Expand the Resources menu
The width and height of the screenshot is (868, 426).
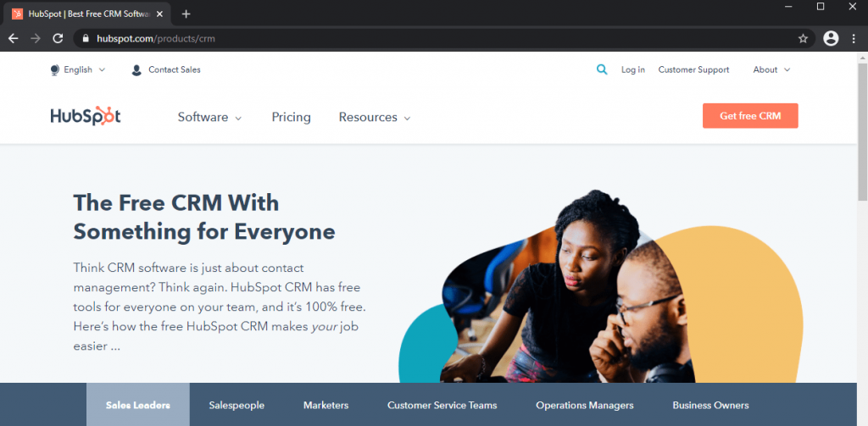point(375,117)
